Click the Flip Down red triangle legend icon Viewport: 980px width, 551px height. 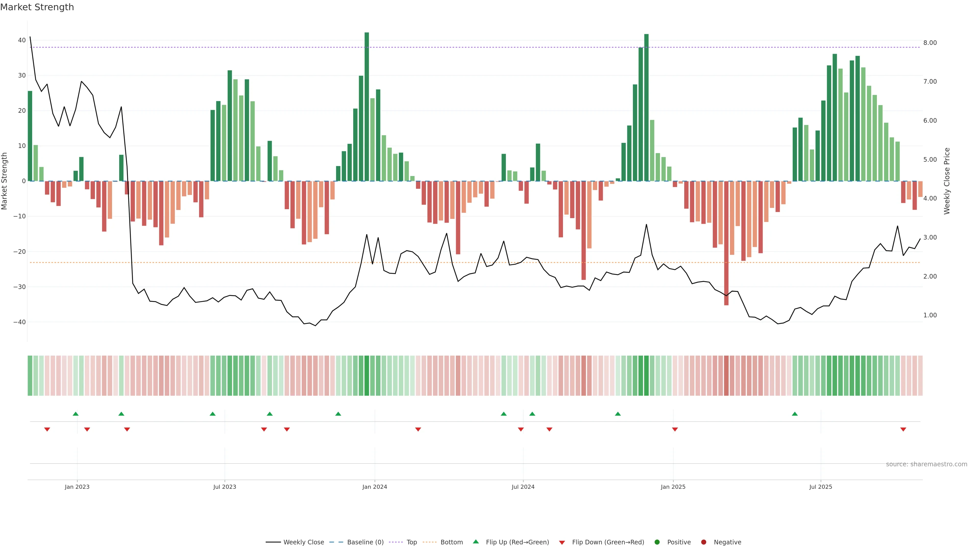click(562, 543)
